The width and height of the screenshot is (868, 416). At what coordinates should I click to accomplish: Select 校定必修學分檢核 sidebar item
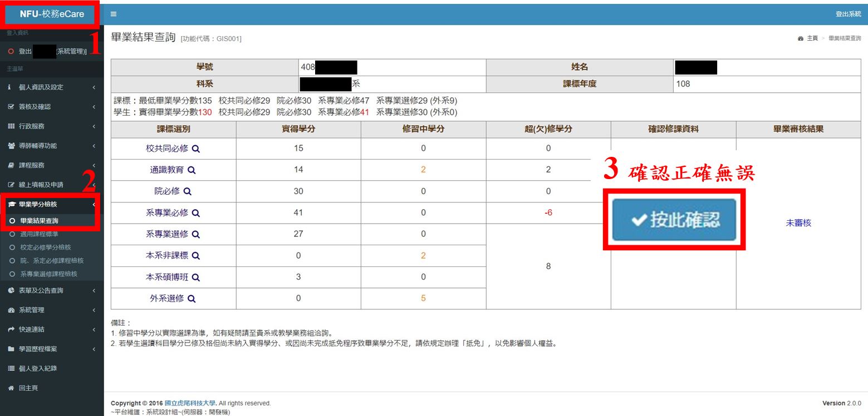point(46,247)
